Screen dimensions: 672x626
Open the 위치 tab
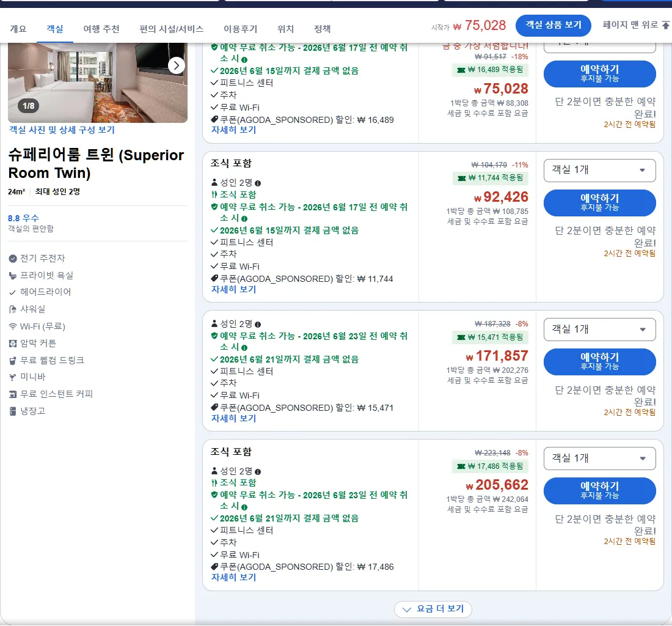285,29
